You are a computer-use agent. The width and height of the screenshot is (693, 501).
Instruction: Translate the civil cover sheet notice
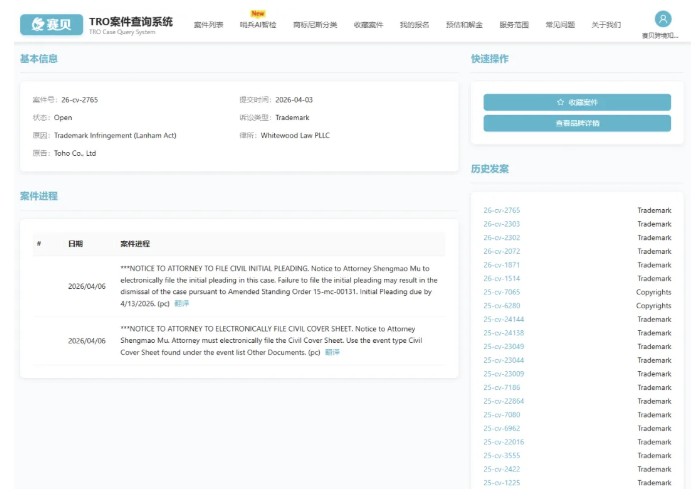pyautogui.click(x=332, y=352)
